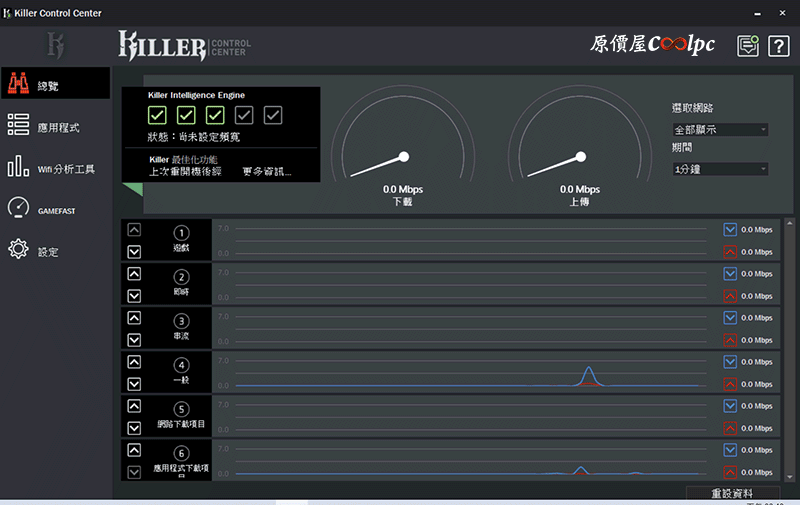Move priority 3 串流 down

(134, 340)
